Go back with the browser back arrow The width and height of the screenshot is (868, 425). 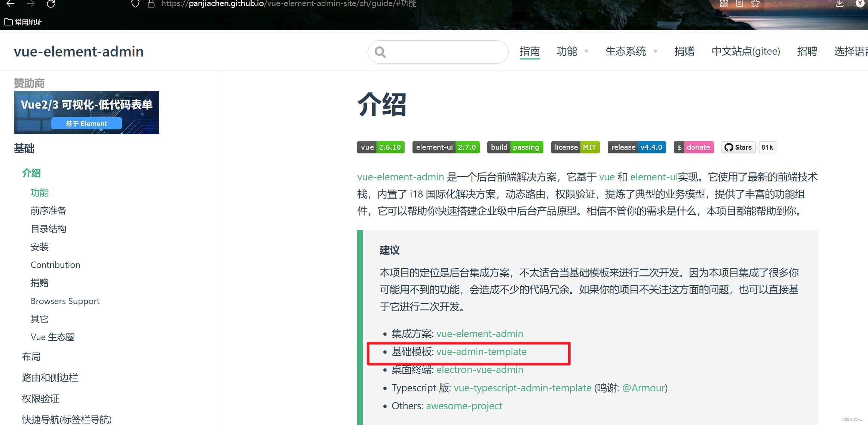click(x=10, y=3)
